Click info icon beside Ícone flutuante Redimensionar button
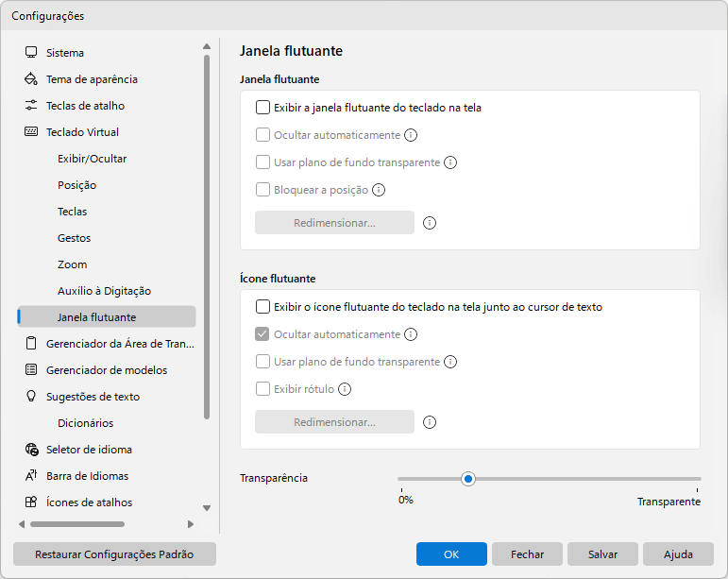 430,422
